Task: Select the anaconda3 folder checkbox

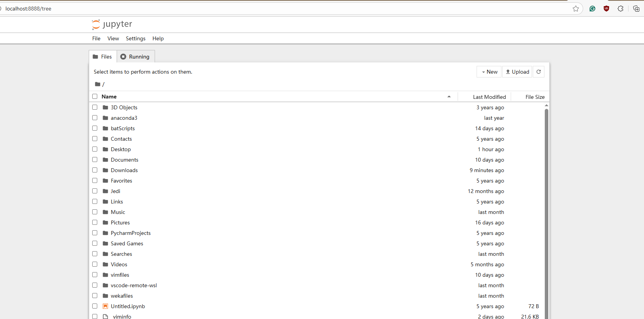Action: (95, 118)
